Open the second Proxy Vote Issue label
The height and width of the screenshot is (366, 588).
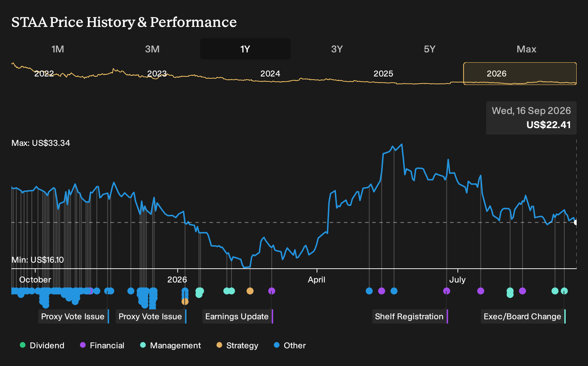point(151,316)
